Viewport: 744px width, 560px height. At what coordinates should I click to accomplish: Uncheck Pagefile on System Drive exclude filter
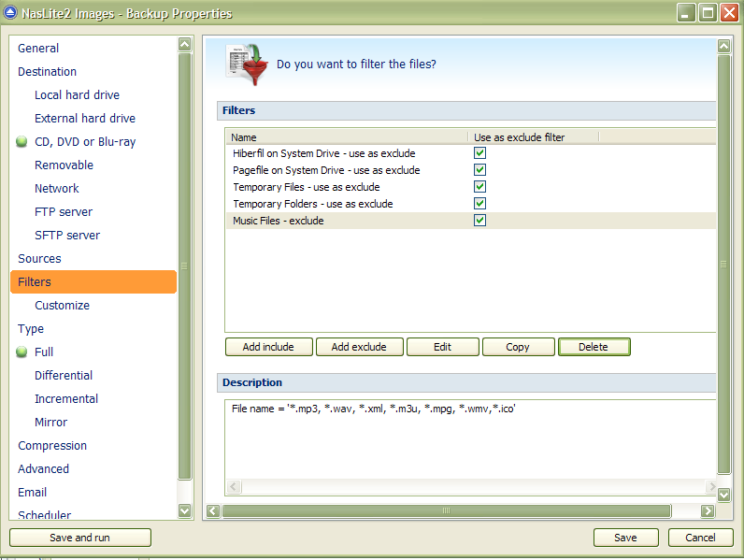tap(479, 170)
